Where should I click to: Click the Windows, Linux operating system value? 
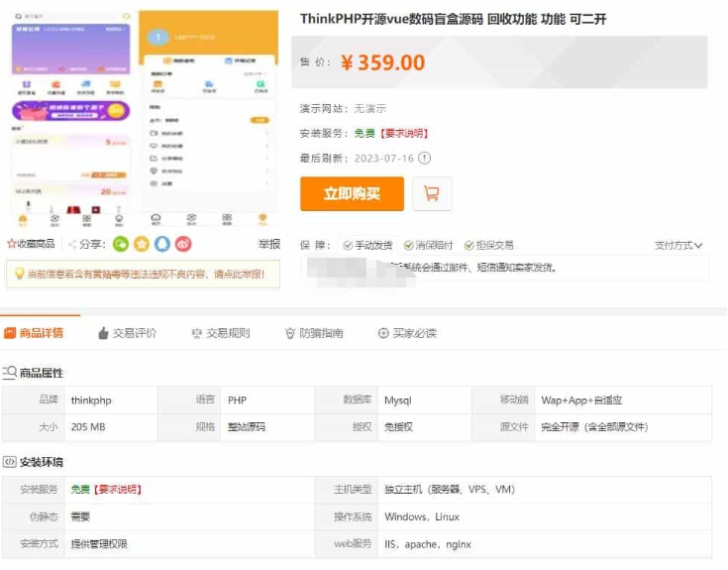click(x=422, y=516)
